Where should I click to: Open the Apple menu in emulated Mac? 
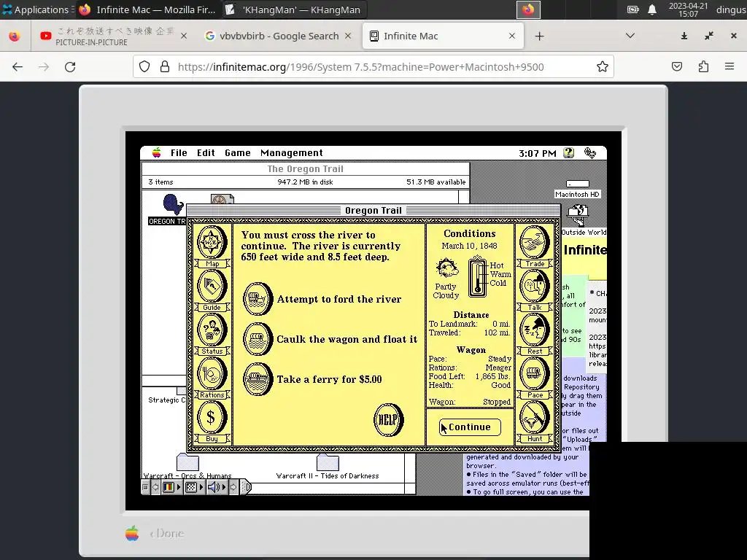(x=156, y=153)
